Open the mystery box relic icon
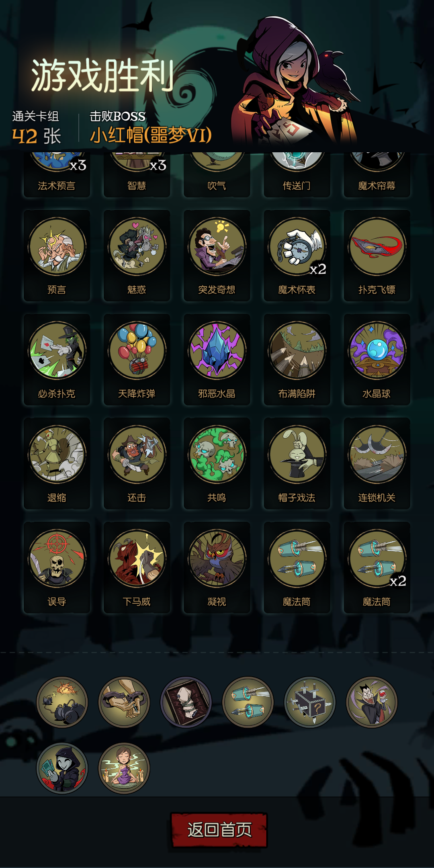This screenshot has width=434, height=868. pyautogui.click(x=310, y=702)
